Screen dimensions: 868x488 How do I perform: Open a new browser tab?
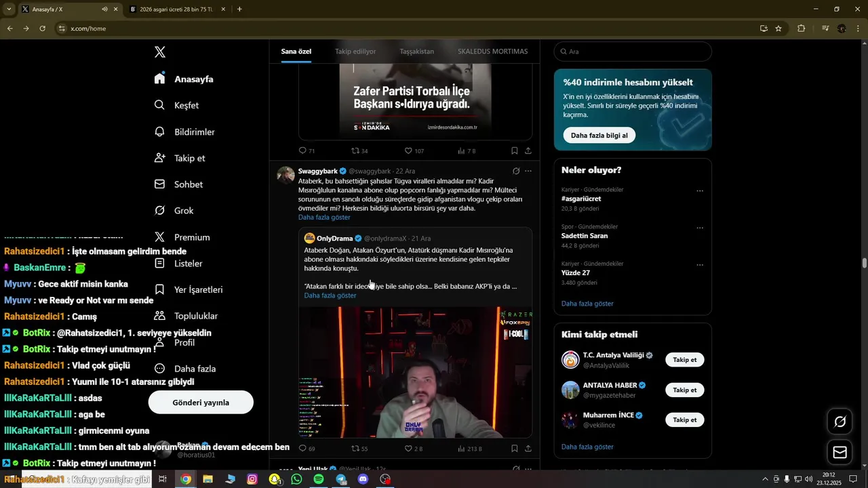point(239,9)
